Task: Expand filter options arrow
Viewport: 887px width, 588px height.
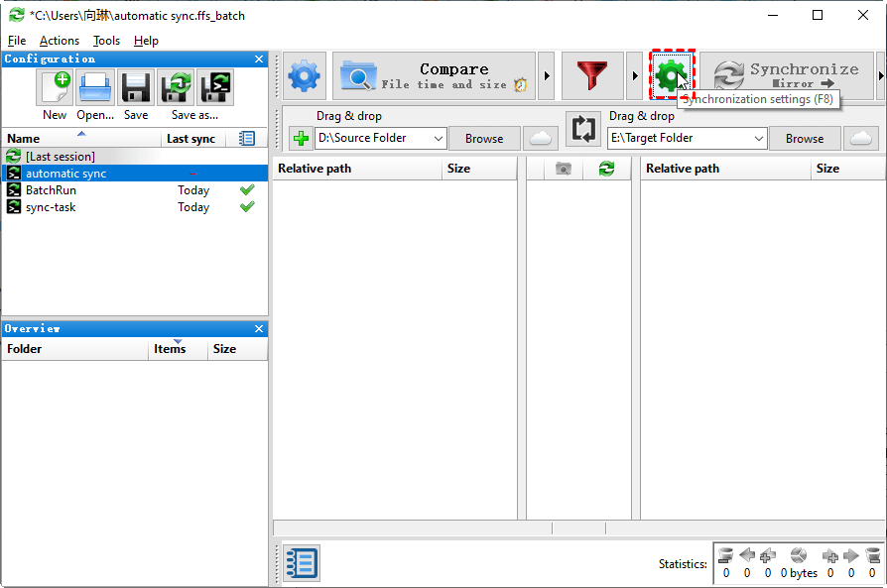Action: (x=635, y=75)
